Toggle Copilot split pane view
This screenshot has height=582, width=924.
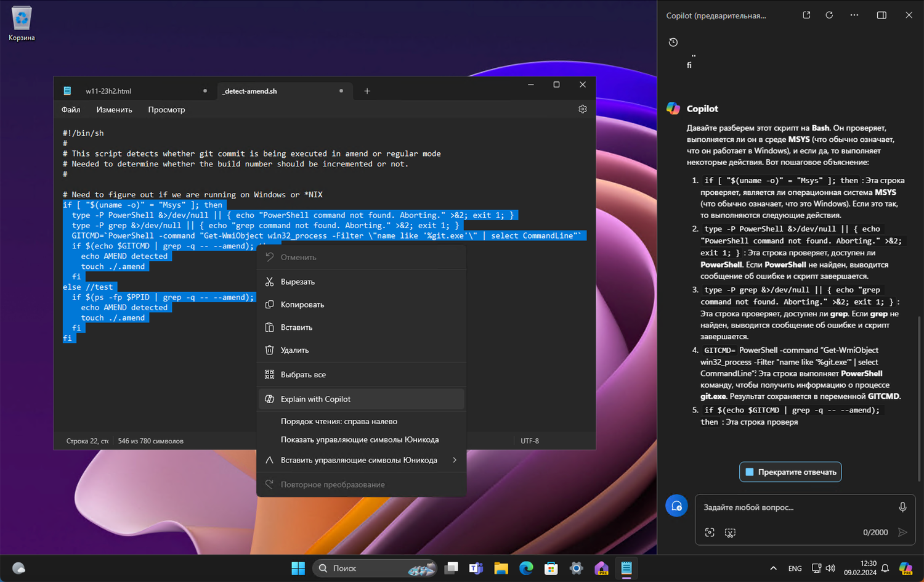pos(881,15)
